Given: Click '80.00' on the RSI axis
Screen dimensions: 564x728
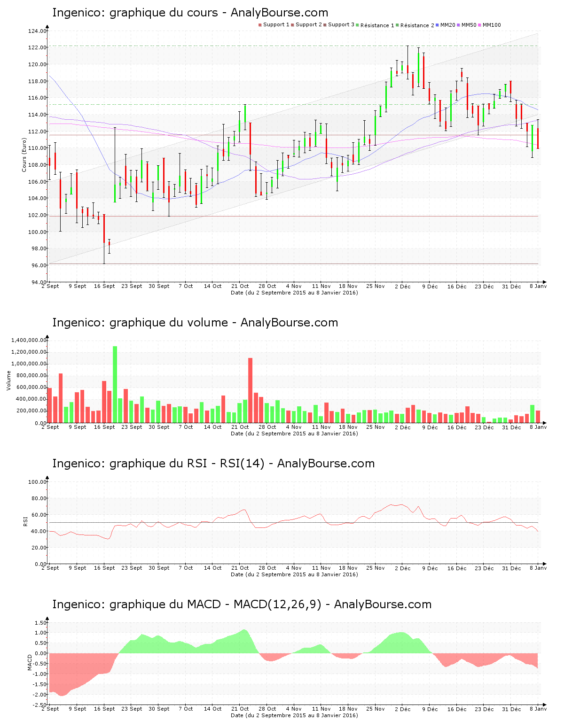Looking at the screenshot, I should click(x=39, y=498).
